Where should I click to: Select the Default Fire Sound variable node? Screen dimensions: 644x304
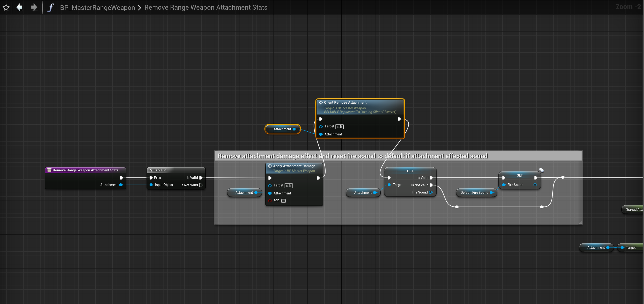474,192
